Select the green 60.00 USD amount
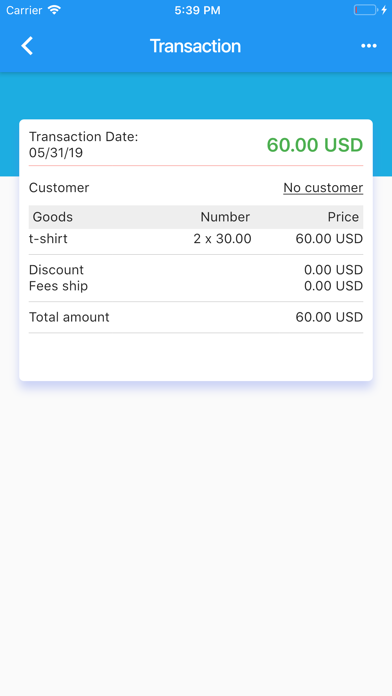 315,145
